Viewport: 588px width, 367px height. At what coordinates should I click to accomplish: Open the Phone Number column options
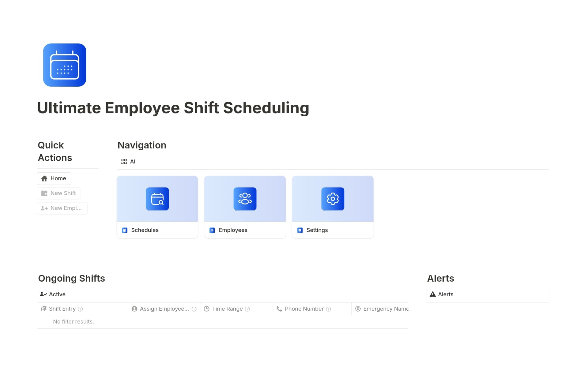(x=304, y=309)
